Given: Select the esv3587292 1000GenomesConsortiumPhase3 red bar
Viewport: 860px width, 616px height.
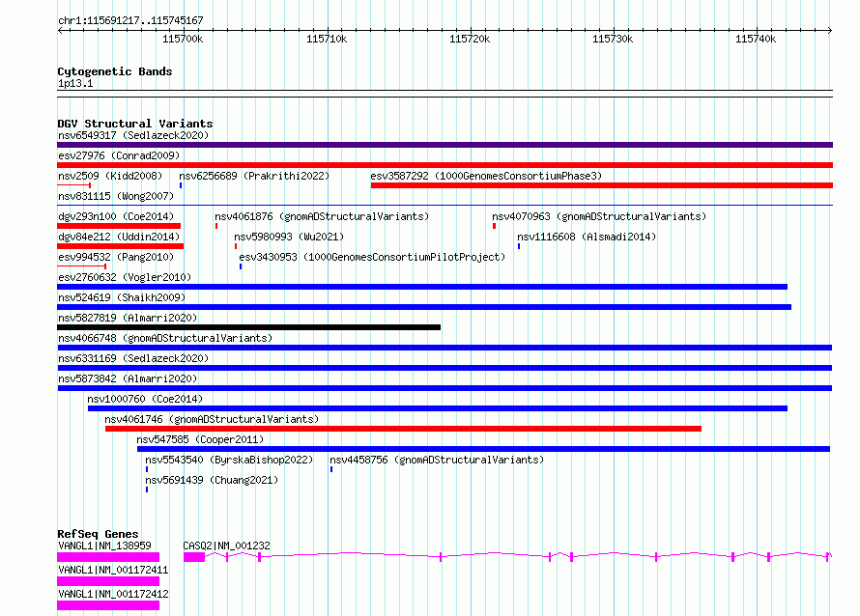Looking at the screenshot, I should pos(602,185).
